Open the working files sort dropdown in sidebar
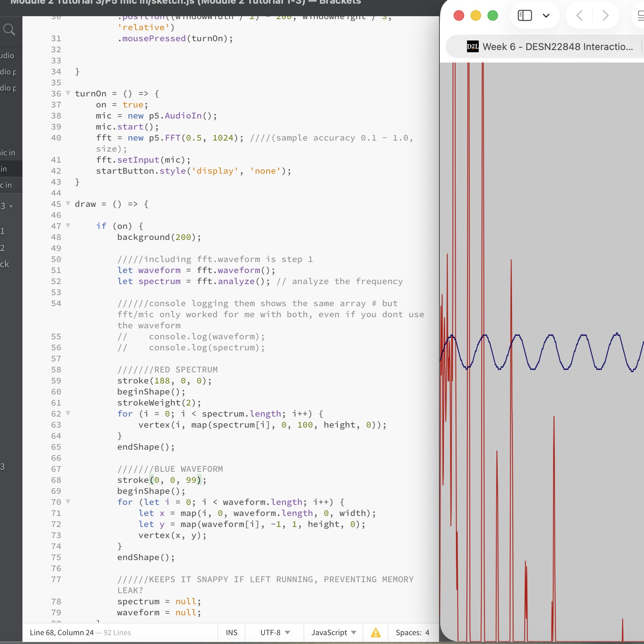Viewport: 644px width, 644px height. tap(11, 206)
